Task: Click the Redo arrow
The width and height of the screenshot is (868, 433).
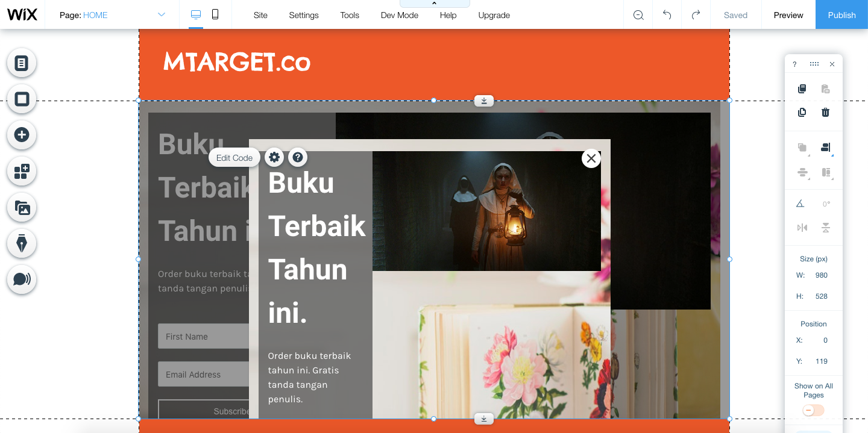Action: 696,15
